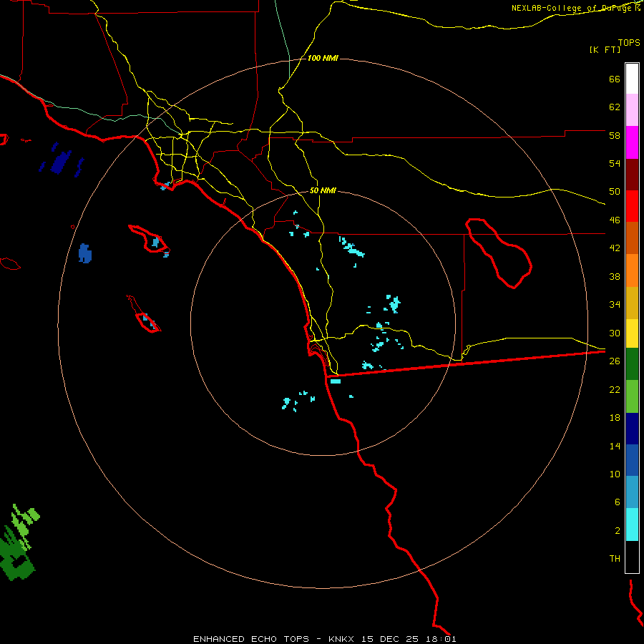Click the legend value "38"
Image resolution: width=644 pixels, height=644 pixels.
pos(615,276)
